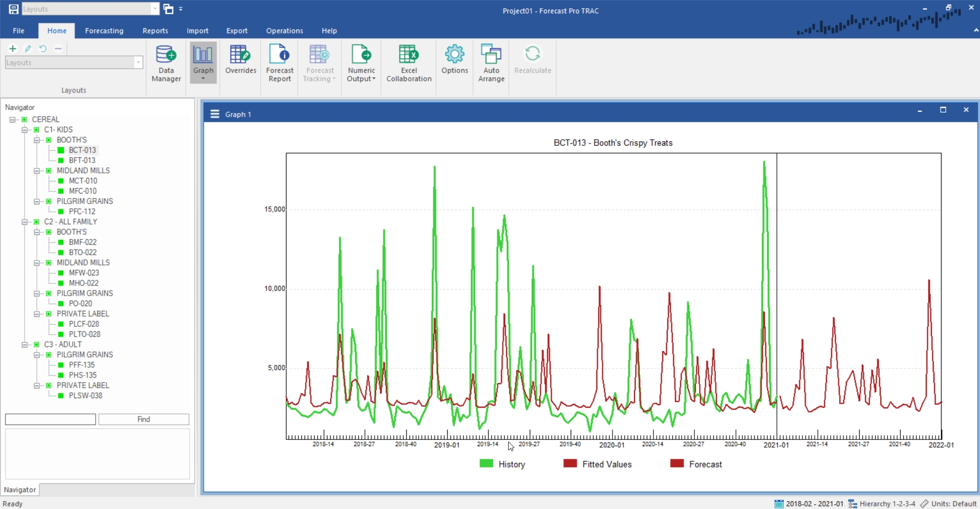Click the green History legend swatch

coord(486,463)
